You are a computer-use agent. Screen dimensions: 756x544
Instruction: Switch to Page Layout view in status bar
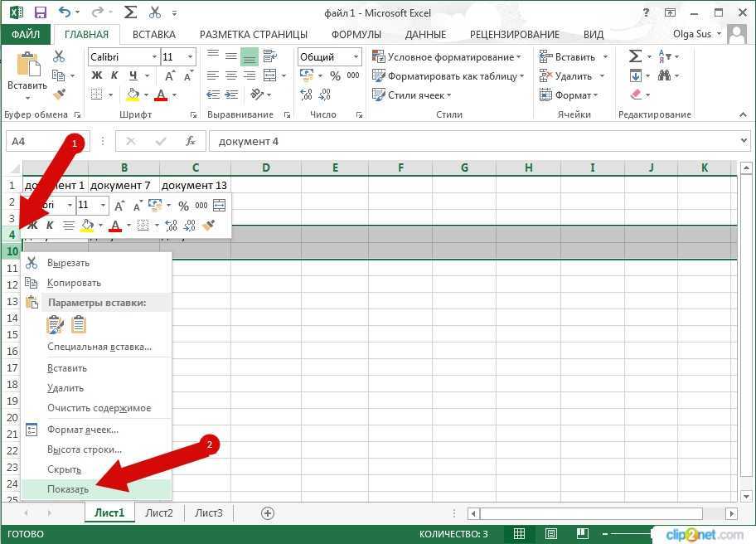551,534
